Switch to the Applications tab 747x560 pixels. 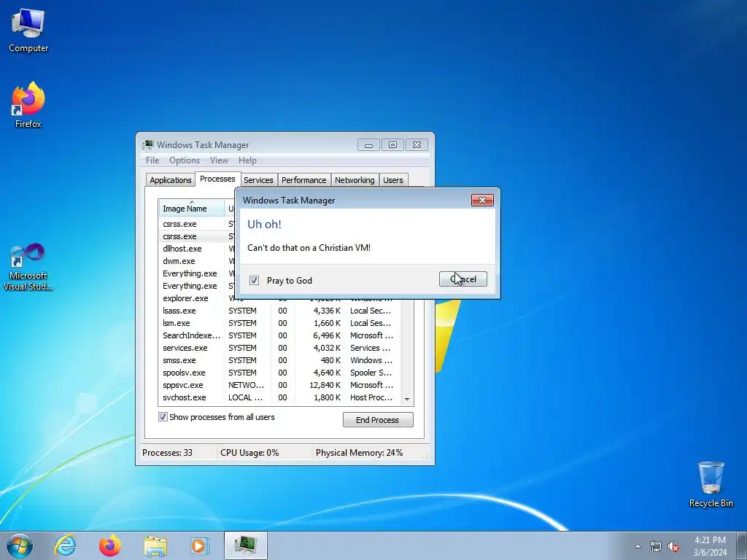[171, 180]
